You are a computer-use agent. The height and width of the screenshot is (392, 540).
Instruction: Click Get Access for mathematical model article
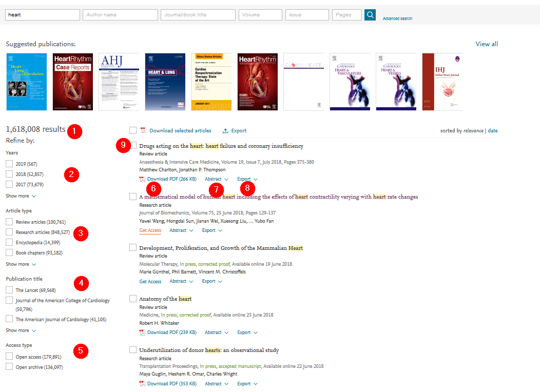click(150, 230)
